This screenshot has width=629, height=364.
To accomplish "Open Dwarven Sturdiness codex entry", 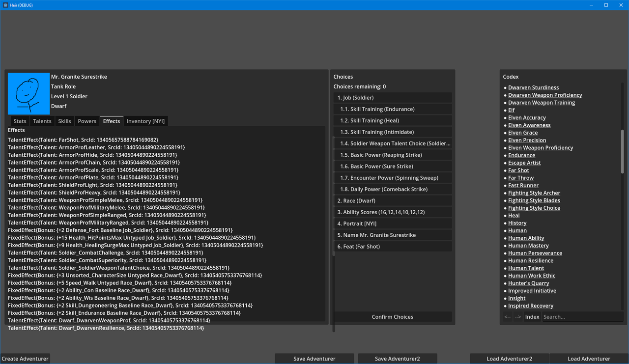I will [x=533, y=87].
